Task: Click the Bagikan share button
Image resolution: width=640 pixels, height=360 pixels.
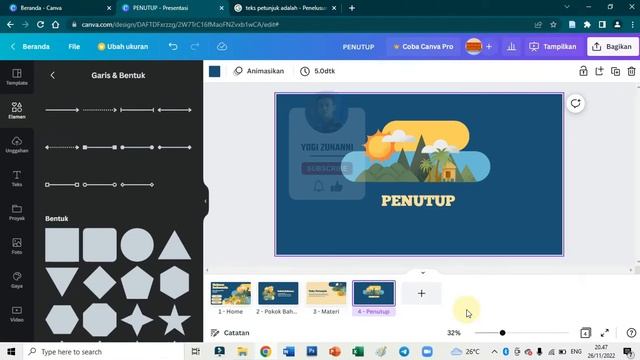Action: (x=613, y=47)
